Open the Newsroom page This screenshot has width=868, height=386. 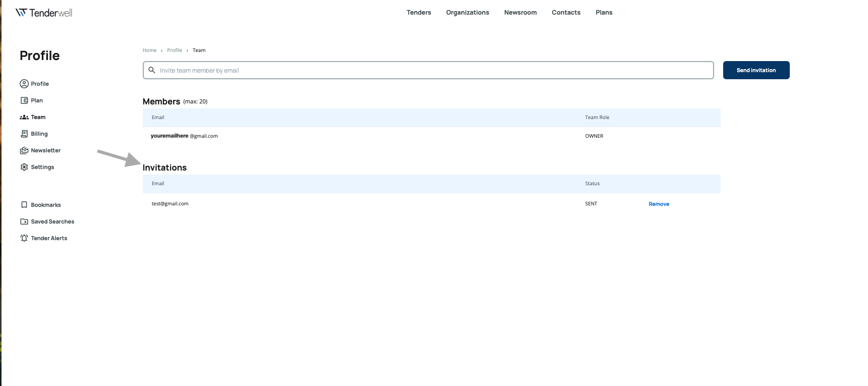tap(520, 13)
